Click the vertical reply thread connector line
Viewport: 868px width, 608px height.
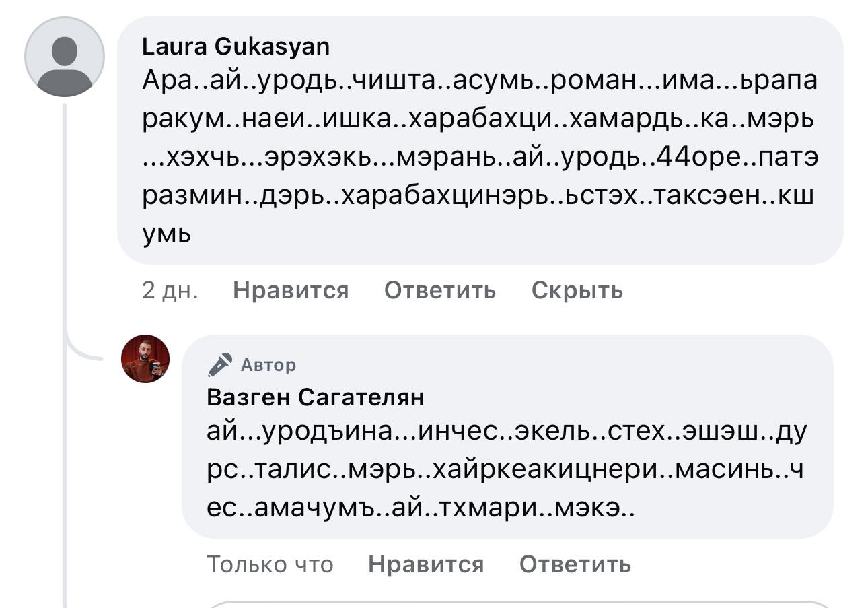point(65,471)
